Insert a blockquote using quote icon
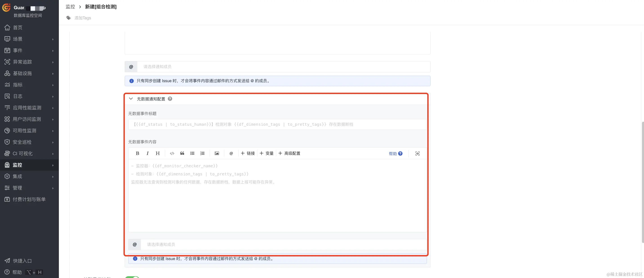This screenshot has height=278, width=644. [182, 153]
